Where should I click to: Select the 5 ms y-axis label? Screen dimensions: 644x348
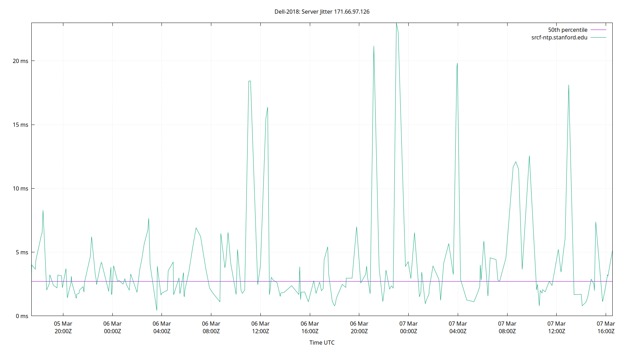[x=22, y=252]
